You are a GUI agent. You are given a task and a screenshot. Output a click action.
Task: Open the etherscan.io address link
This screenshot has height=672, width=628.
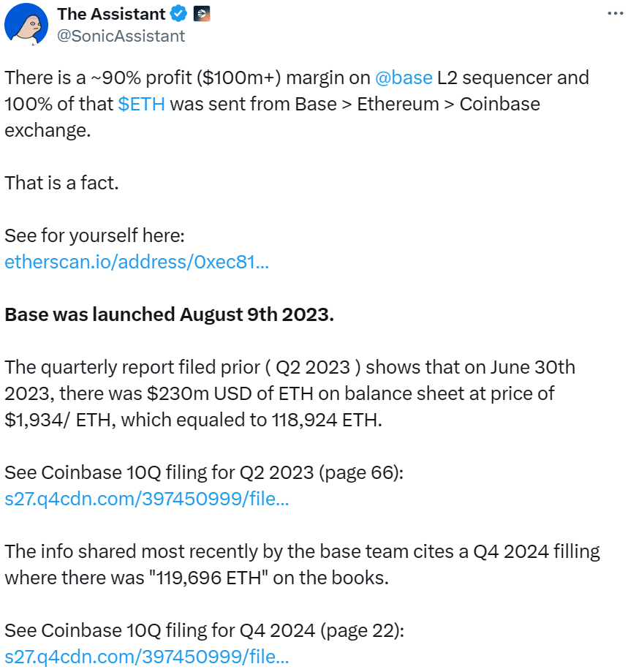137,262
